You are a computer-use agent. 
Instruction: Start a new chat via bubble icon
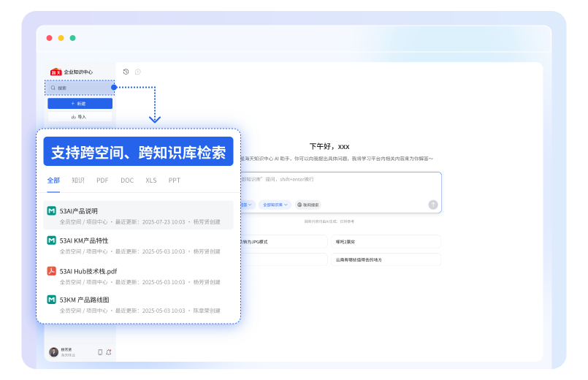[x=138, y=72]
